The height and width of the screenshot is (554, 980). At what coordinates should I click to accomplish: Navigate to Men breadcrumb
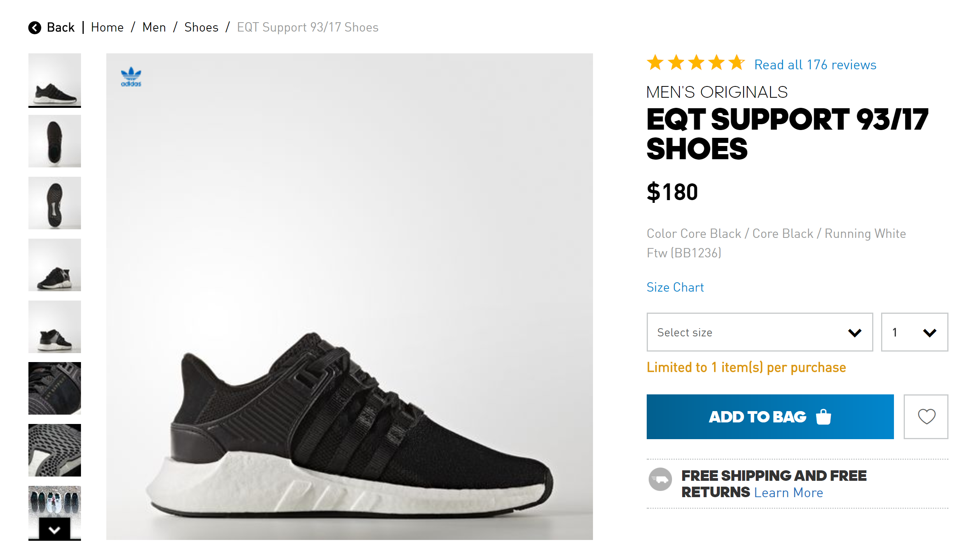tap(154, 28)
